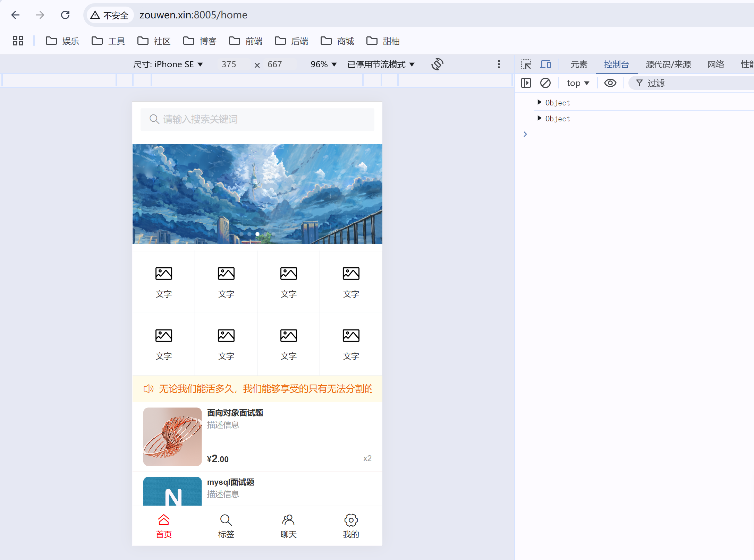
Task: Switch to the 控制台 DevTools tab
Action: [x=617, y=64]
